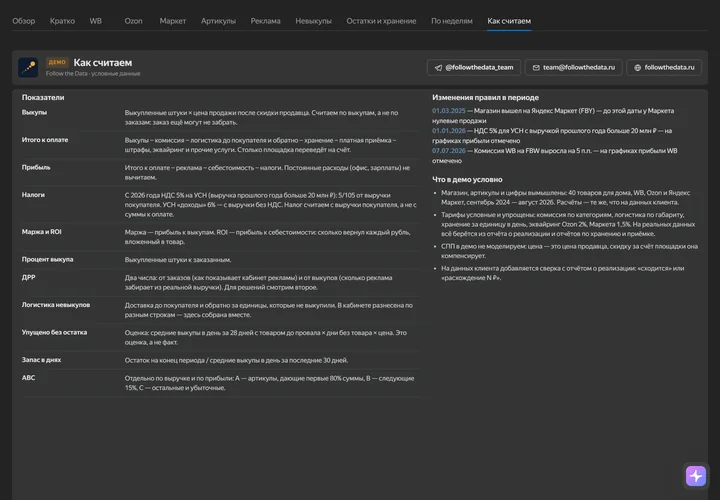Click the Прибыль row label
This screenshot has height=500, width=720.
point(36,168)
